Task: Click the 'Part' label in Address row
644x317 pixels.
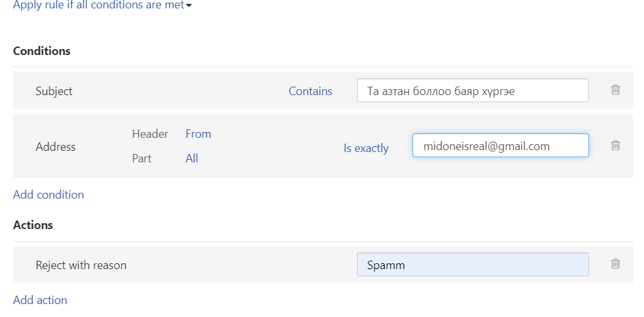Action: pos(142,158)
